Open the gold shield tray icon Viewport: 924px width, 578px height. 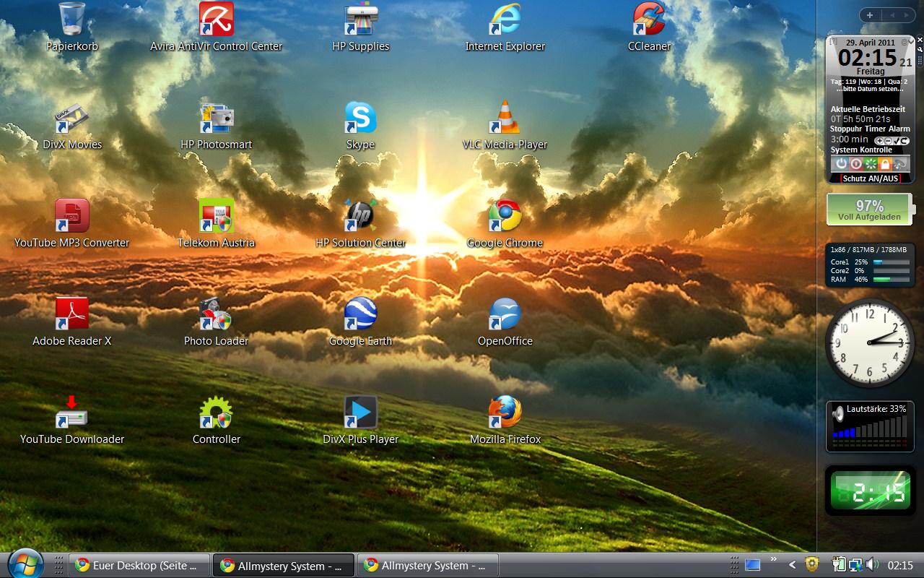pos(812,564)
